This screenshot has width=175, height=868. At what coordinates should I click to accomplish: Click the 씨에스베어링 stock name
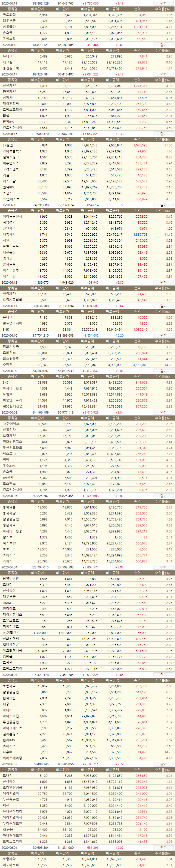coord(12,758)
